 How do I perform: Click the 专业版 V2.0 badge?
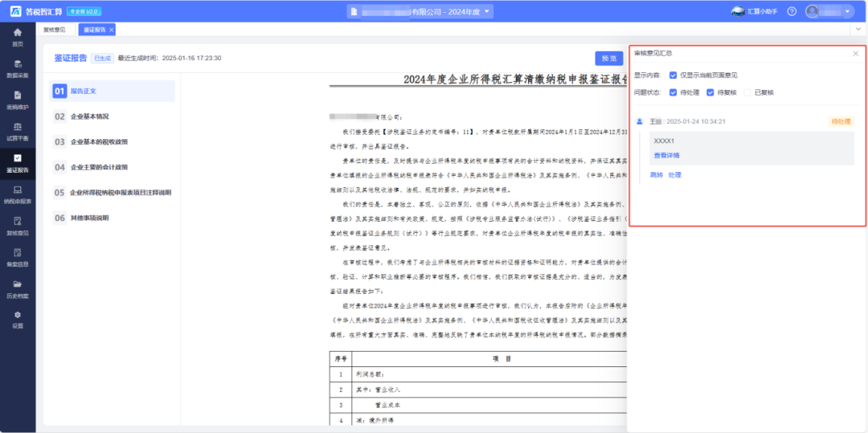coord(84,11)
